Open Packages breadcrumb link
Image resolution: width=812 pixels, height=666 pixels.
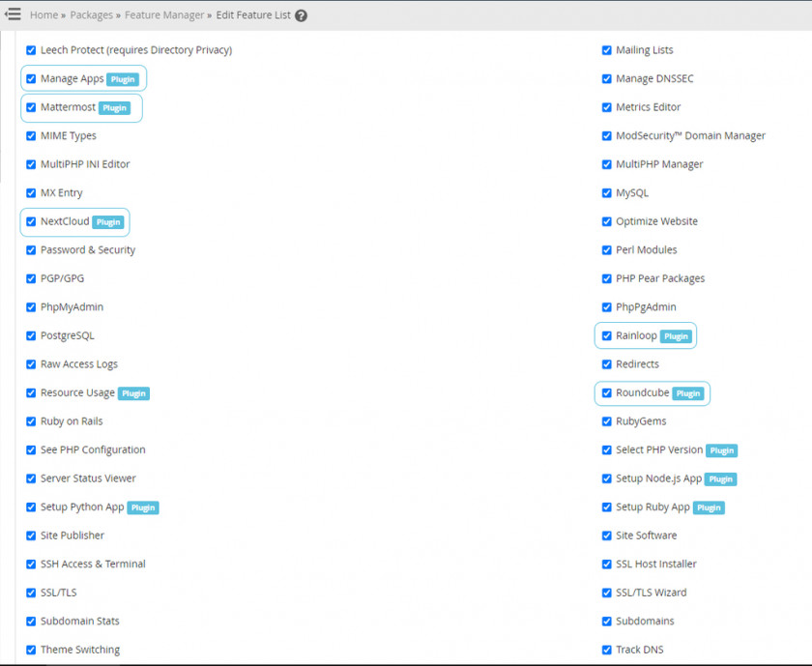(x=91, y=15)
